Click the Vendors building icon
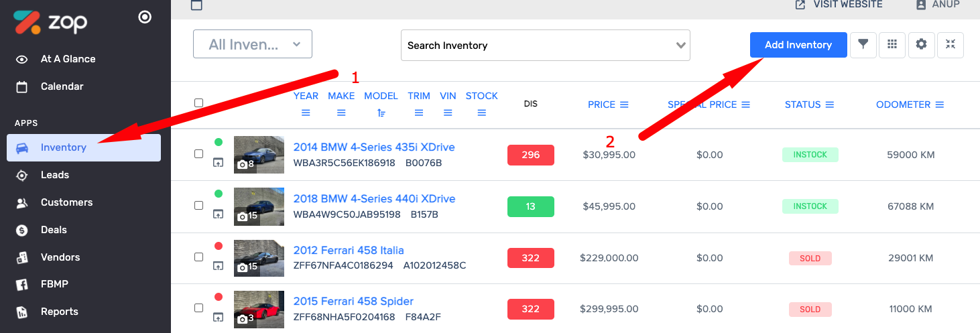 tap(22, 257)
